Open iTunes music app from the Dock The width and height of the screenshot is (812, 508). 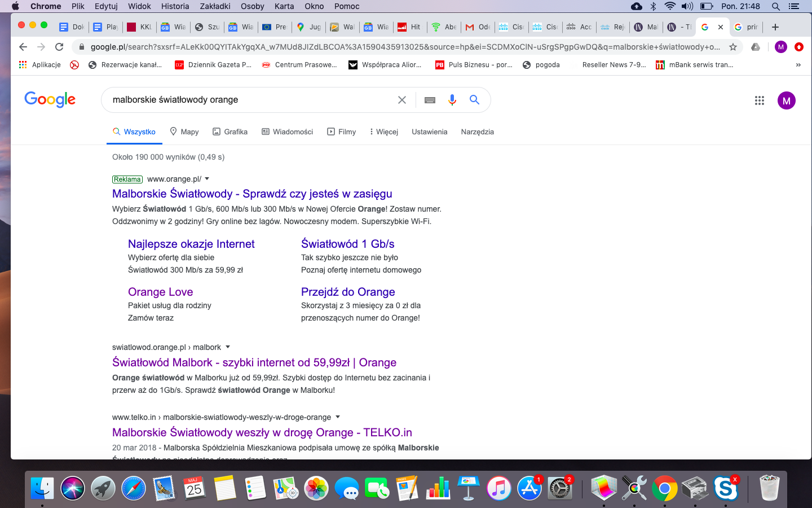[499, 488]
